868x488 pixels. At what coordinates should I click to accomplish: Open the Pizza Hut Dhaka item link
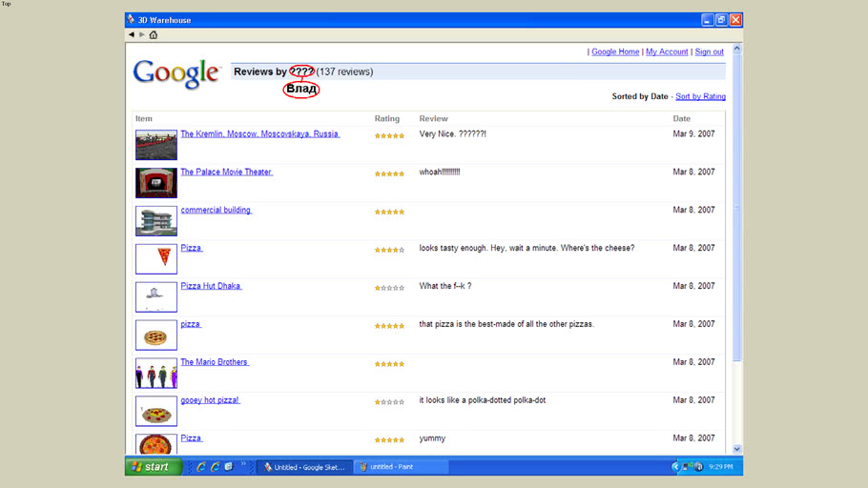pos(211,286)
